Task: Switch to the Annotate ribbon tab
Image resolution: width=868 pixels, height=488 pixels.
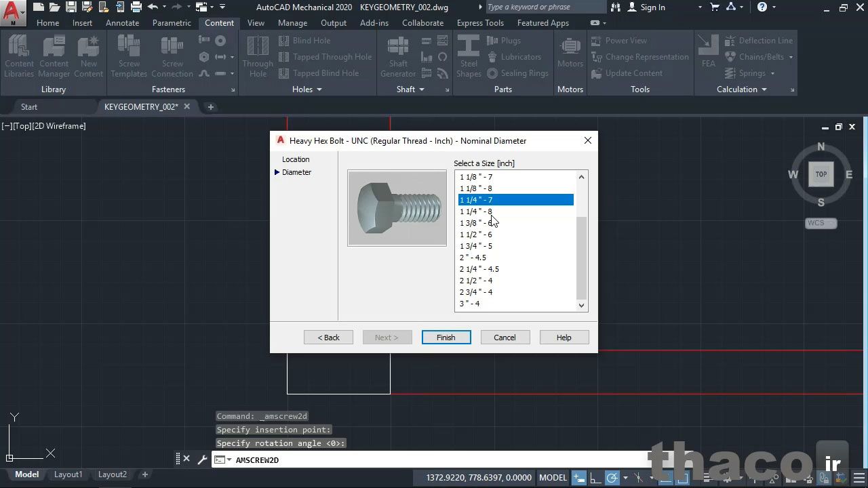Action: [122, 23]
